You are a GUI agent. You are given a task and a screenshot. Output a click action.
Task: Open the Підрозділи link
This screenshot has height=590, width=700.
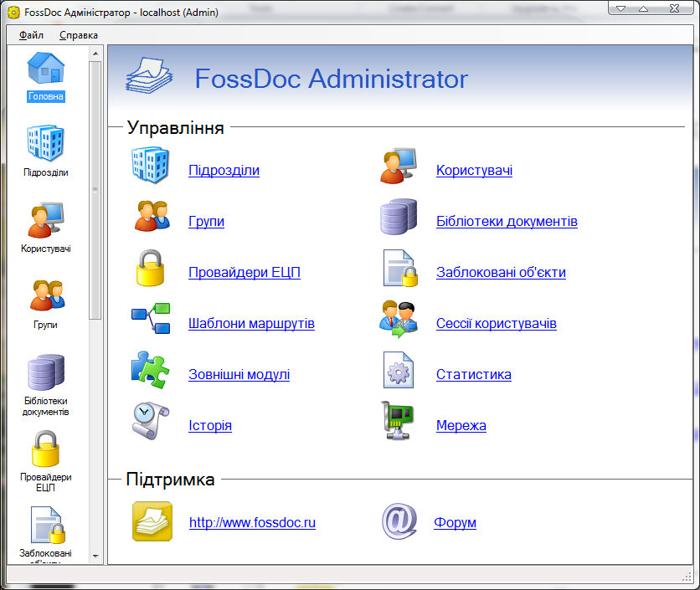[x=224, y=170]
